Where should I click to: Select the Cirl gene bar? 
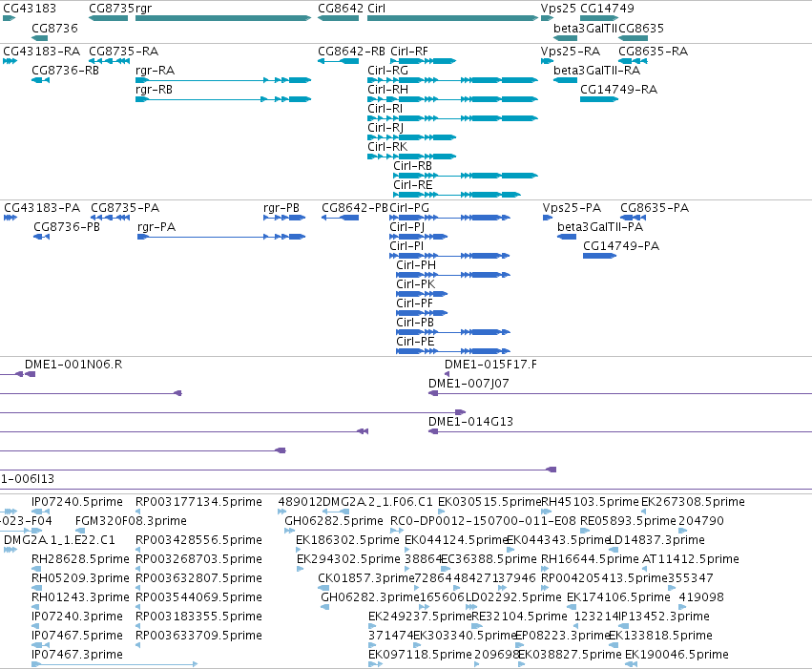coord(453,18)
